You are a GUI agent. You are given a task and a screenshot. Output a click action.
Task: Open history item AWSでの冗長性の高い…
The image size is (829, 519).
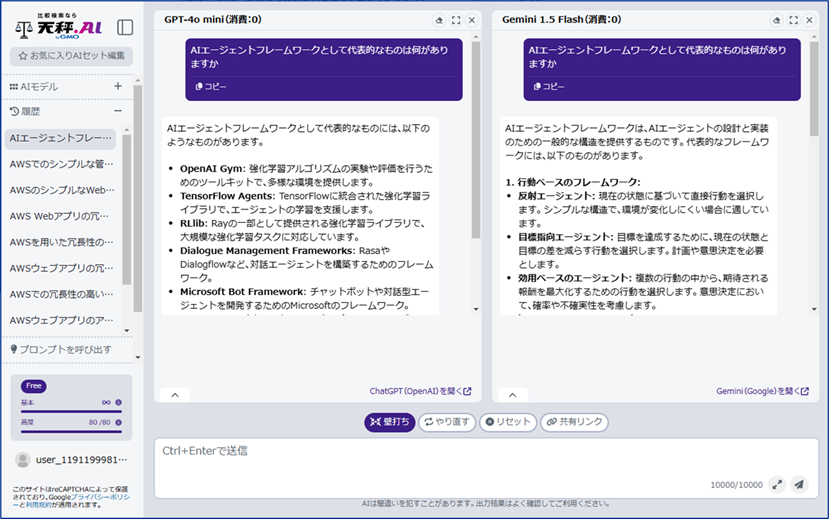coord(61,294)
